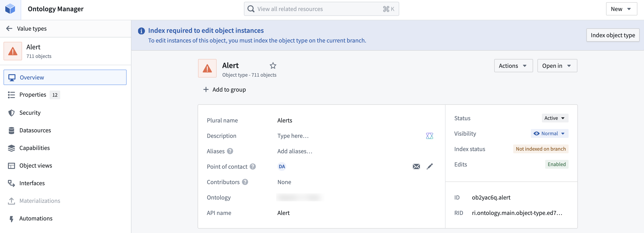Open the Datasources panel
Viewport: 644px width, 233px height.
click(35, 130)
